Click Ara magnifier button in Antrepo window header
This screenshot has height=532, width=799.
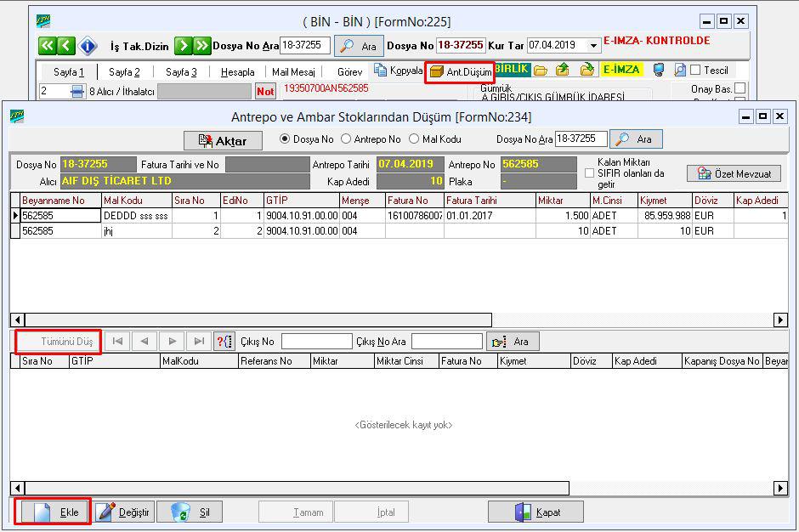636,139
